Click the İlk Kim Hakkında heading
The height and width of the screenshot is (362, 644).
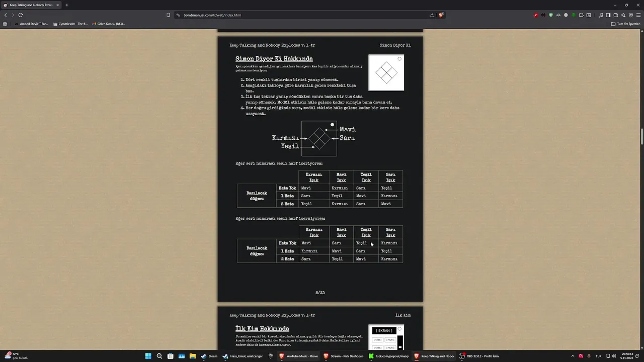(x=262, y=329)
